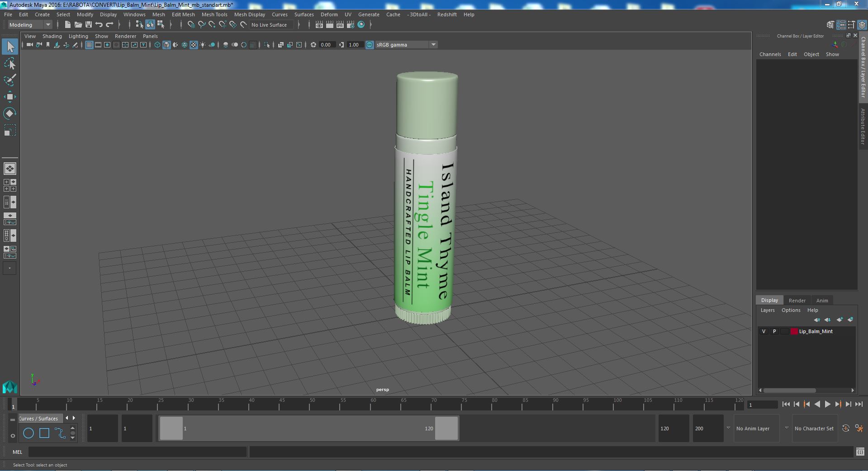Toggle Lip_Balm_Mint layer playback P

point(774,331)
